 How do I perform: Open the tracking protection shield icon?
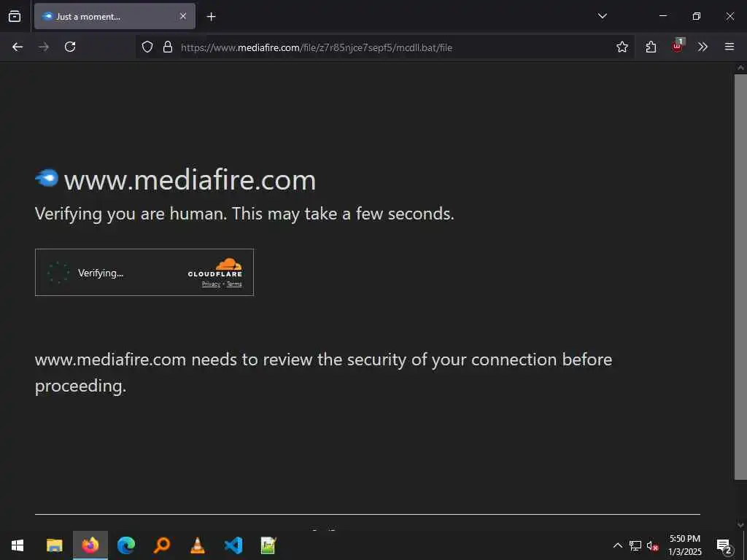(x=147, y=47)
